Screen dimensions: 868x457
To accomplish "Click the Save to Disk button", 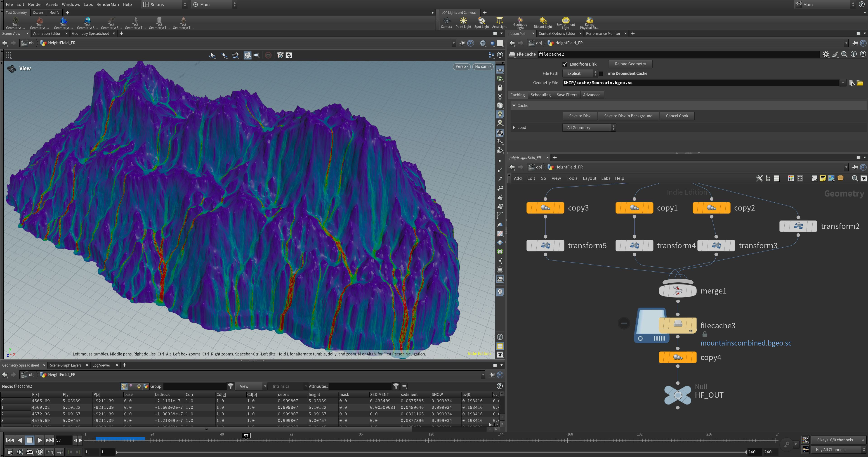I will coord(580,116).
